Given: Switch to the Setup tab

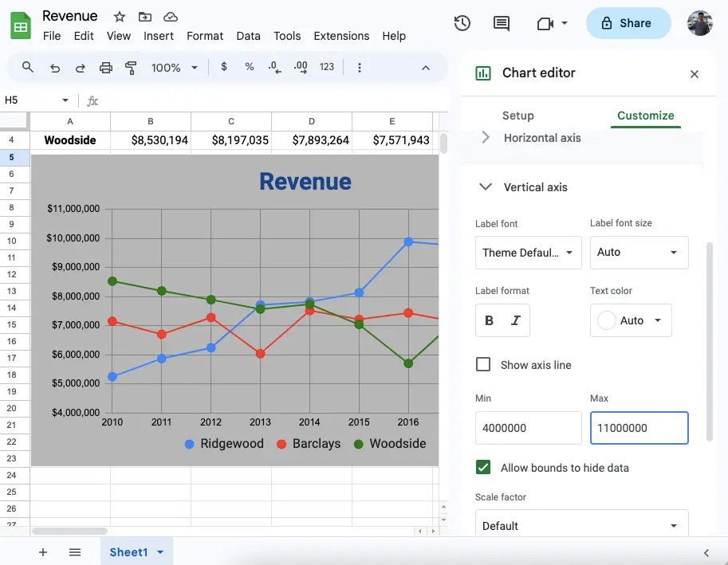Looking at the screenshot, I should click(518, 115).
